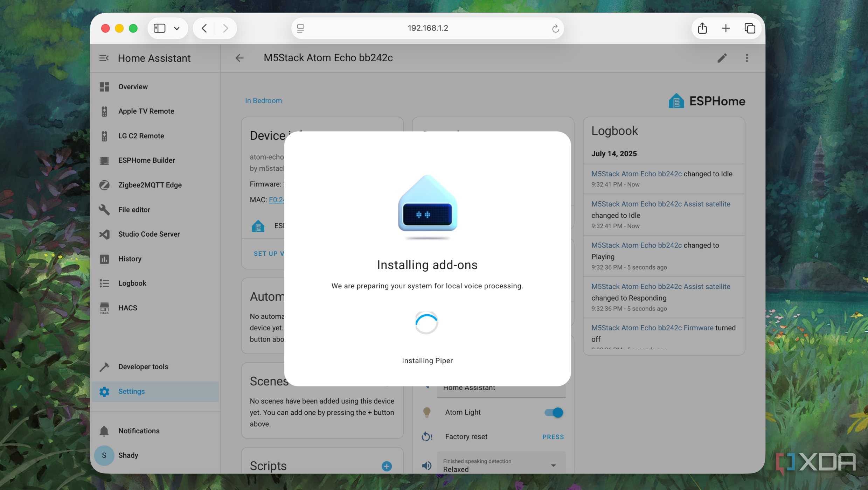Image resolution: width=868 pixels, height=490 pixels.
Task: Show Safari tab overview icon
Action: [x=750, y=28]
